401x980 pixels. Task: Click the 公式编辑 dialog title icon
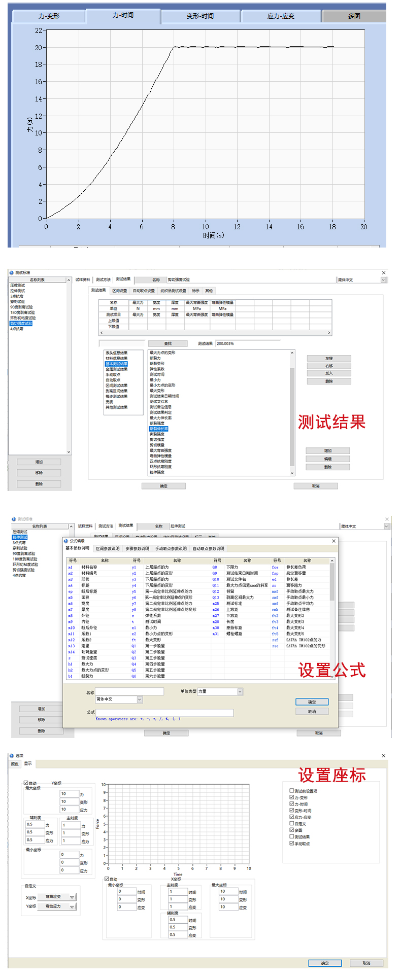pyautogui.click(x=66, y=541)
